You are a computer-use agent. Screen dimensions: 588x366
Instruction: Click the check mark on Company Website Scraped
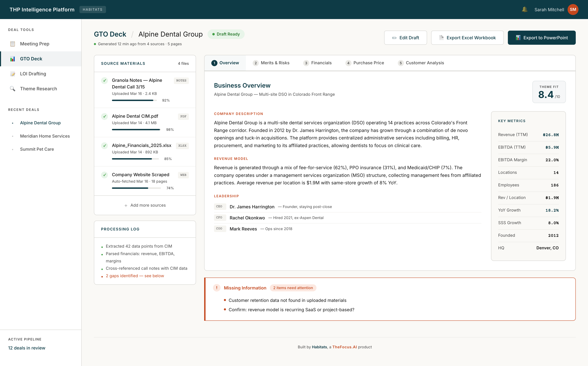tap(104, 175)
